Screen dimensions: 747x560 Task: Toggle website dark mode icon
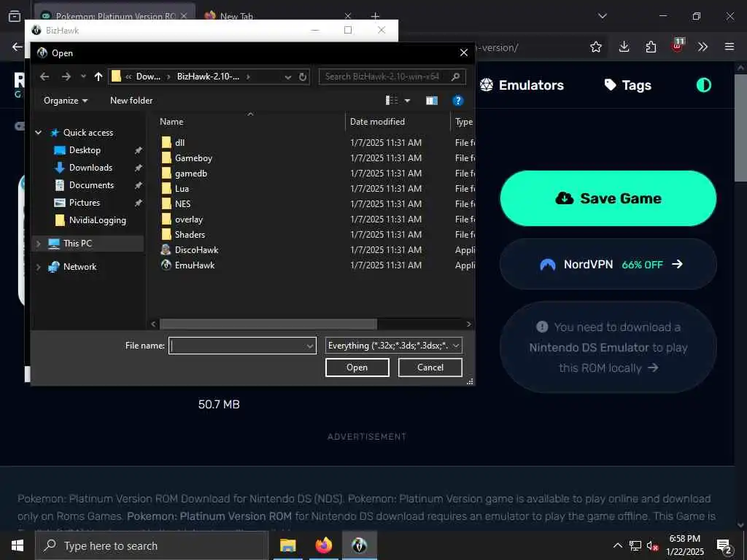[704, 85]
